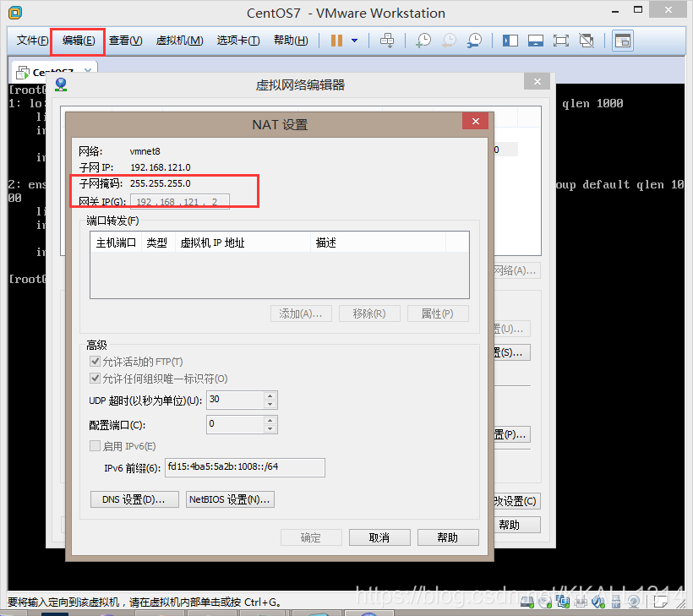Viewport: 693px width, 616px height.
Task: Enable the 启用 IPv6 checkbox
Action: [95, 446]
